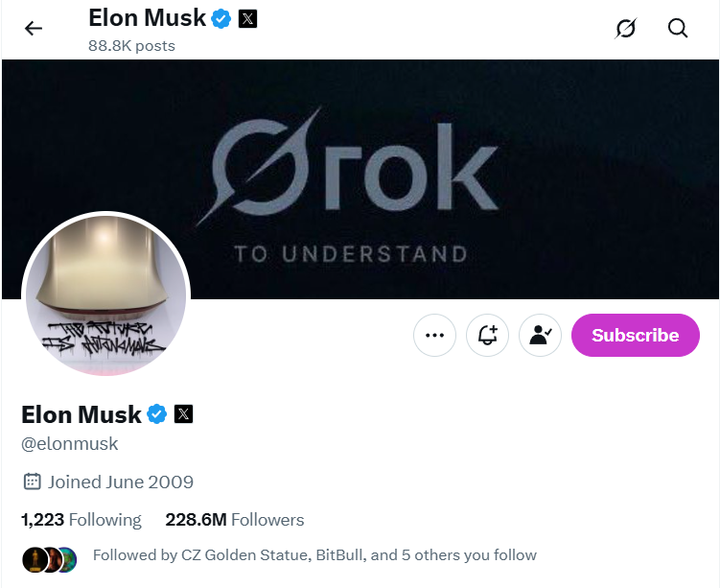
Task: Open the three-dot more options menu
Action: click(434, 336)
